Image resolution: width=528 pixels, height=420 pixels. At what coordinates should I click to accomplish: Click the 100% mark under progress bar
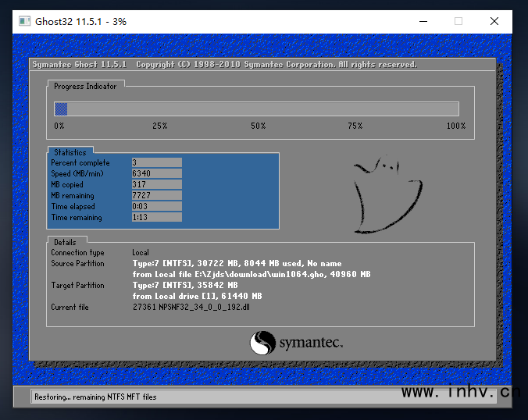(456, 126)
